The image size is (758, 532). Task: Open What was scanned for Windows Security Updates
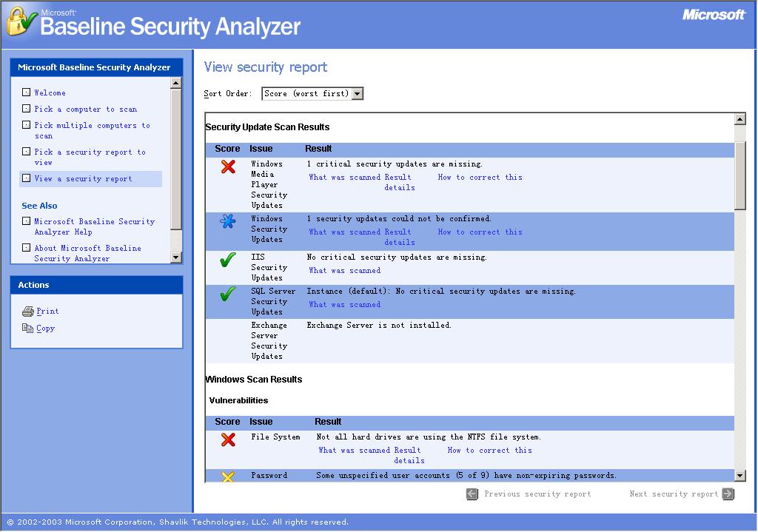(345, 232)
